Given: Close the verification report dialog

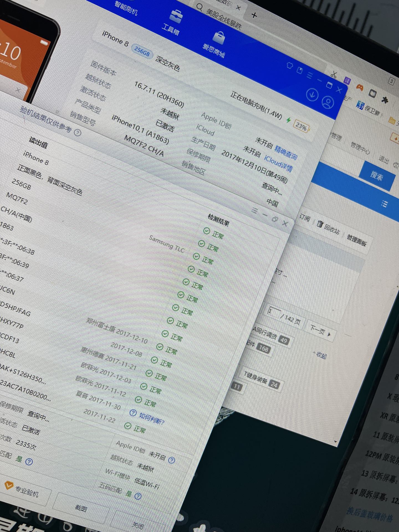Looking at the screenshot, I should click(x=285, y=223).
